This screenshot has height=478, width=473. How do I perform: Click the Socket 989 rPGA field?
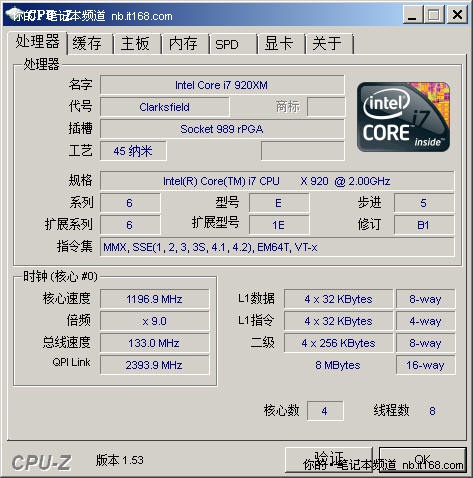pos(222,129)
